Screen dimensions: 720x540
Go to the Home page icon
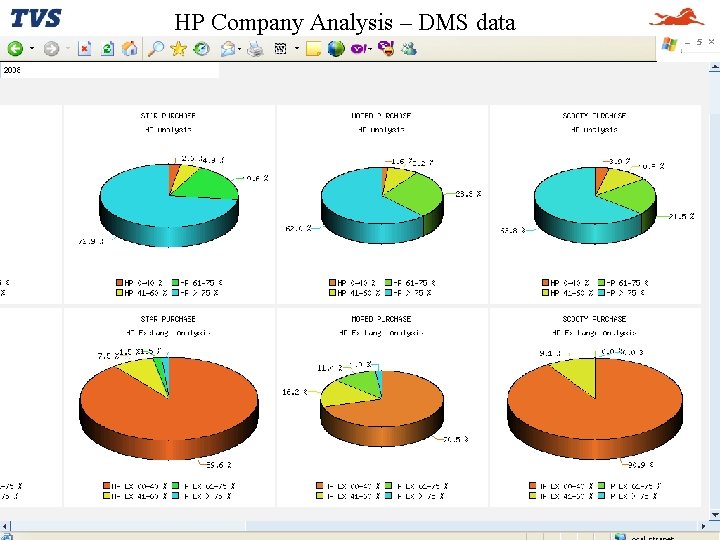point(129,48)
